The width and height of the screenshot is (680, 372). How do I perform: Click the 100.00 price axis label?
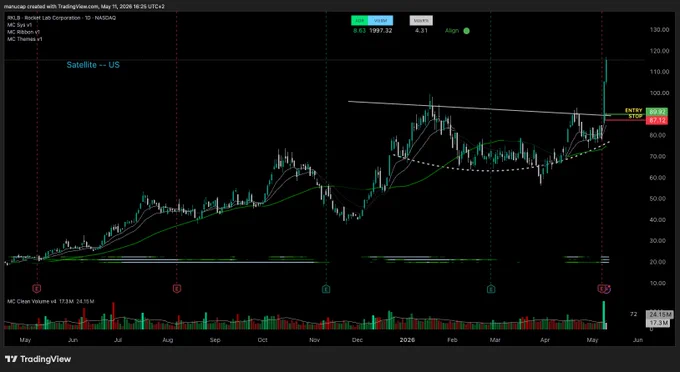(659, 93)
